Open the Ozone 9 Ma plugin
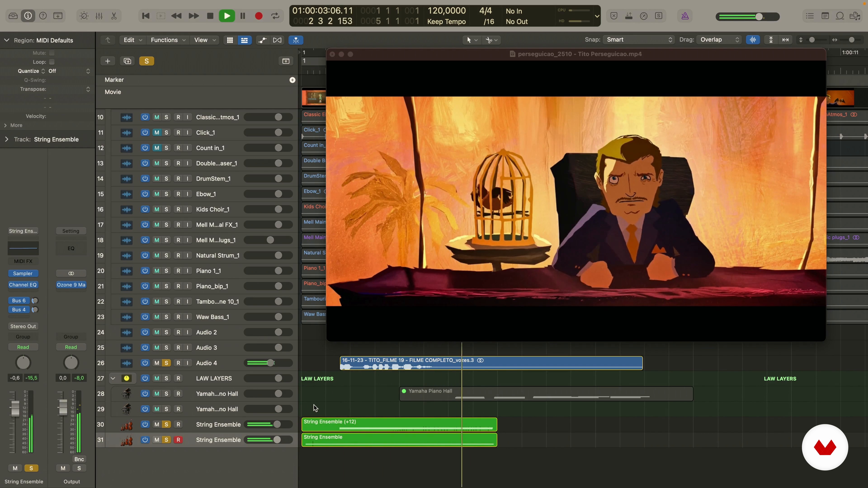The height and width of the screenshot is (488, 868). click(x=71, y=285)
